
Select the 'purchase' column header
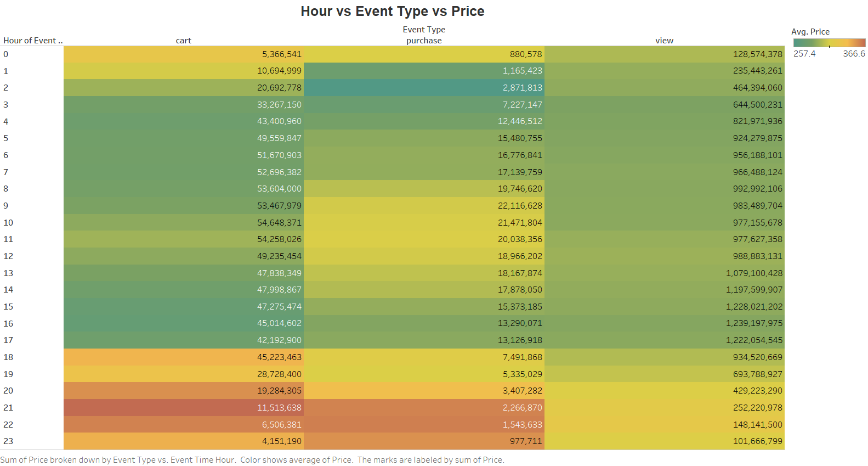click(424, 41)
